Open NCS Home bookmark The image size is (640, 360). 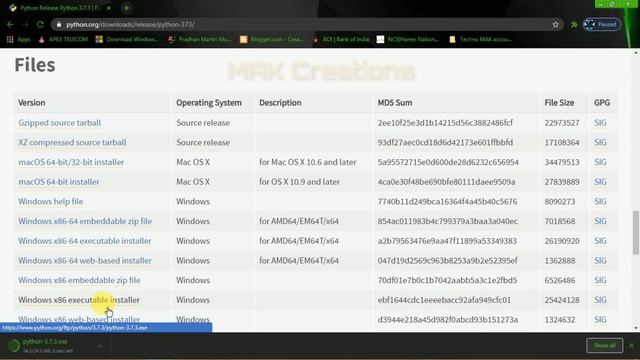(408, 39)
